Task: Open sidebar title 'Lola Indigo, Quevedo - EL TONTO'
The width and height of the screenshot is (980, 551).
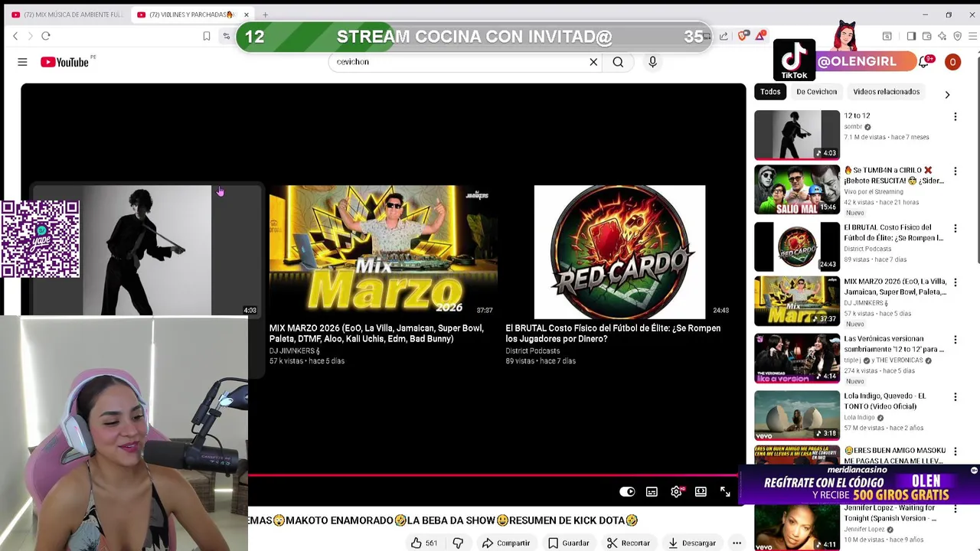Action: 885,401
